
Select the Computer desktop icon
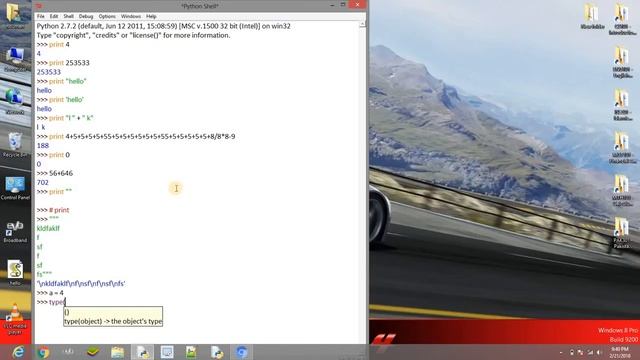point(15,60)
